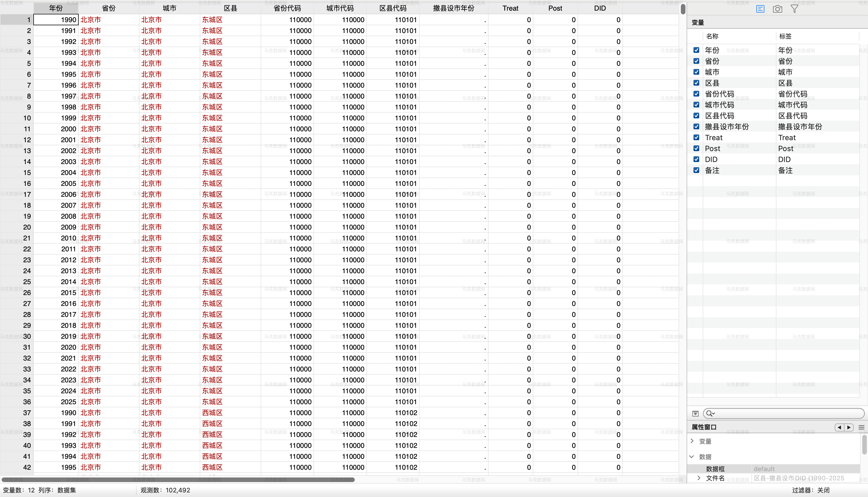Click the horizontal scrollbar of data grid

tap(178, 479)
